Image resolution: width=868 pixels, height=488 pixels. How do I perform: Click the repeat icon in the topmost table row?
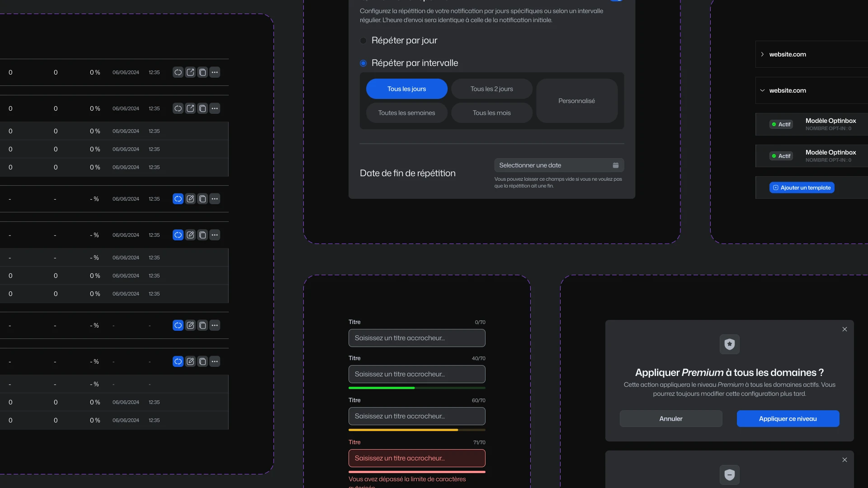[178, 72]
